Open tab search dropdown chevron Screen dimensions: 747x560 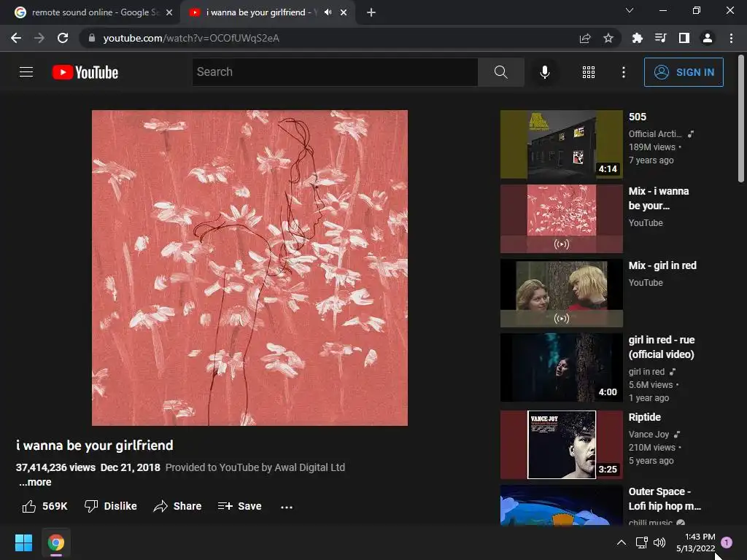pyautogui.click(x=630, y=10)
